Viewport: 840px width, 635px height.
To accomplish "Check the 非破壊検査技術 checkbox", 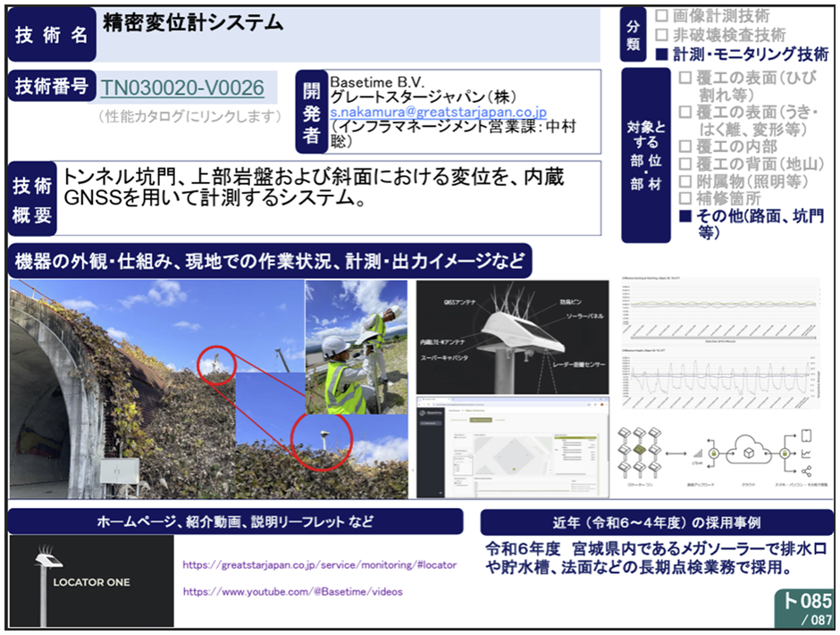I will (x=661, y=36).
